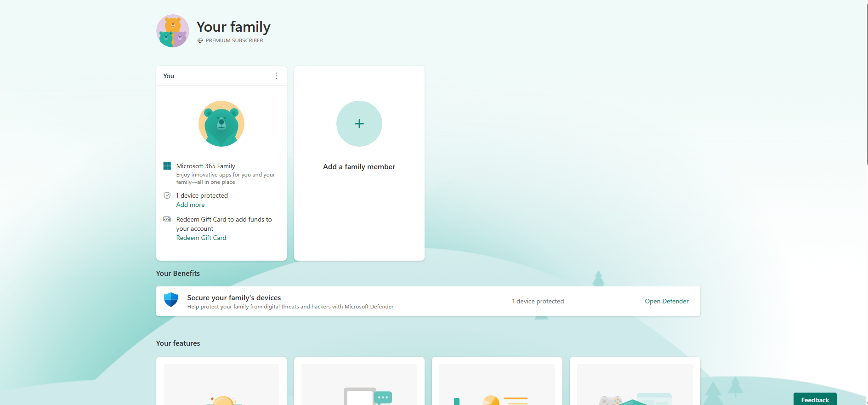The width and height of the screenshot is (868, 405).
Task: Open the feature card with pie chart illustration
Action: click(497, 382)
